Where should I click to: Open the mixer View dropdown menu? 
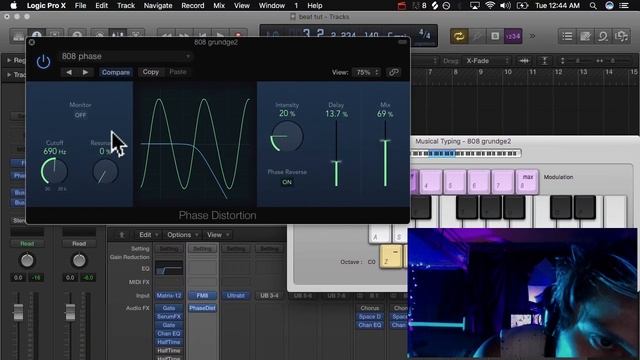218,235
